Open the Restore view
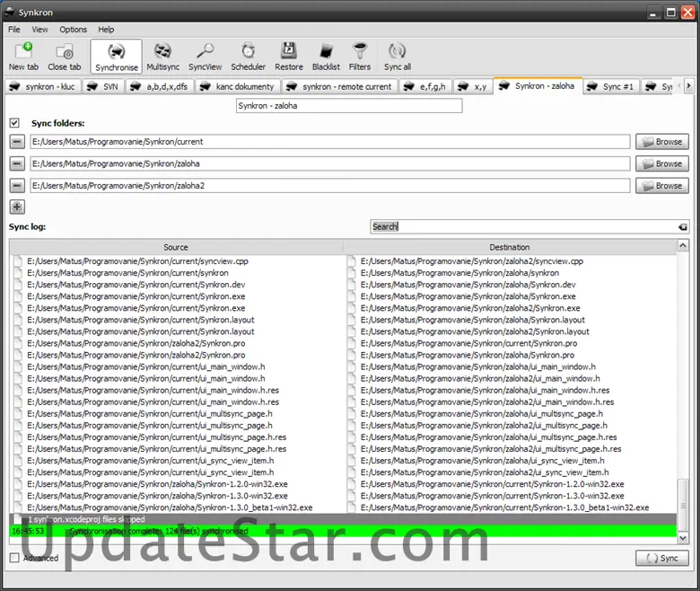700x591 pixels. (x=289, y=57)
